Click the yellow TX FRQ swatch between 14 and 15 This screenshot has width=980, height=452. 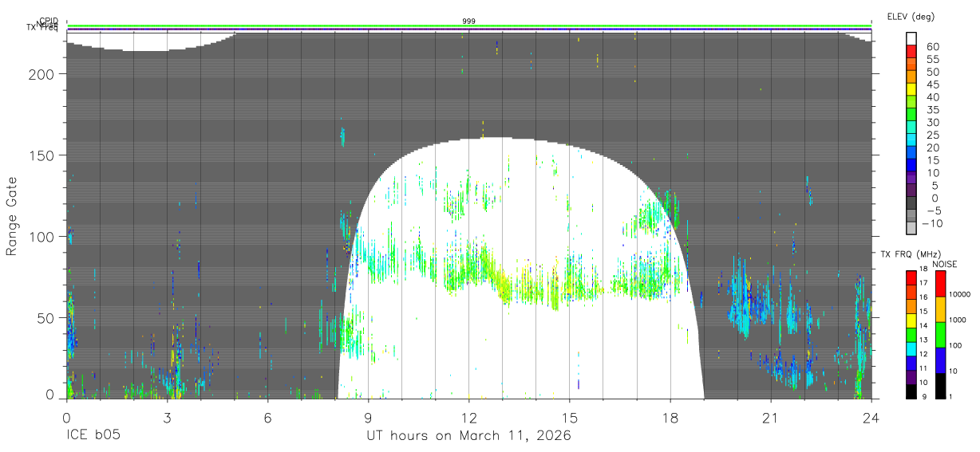pyautogui.click(x=911, y=320)
